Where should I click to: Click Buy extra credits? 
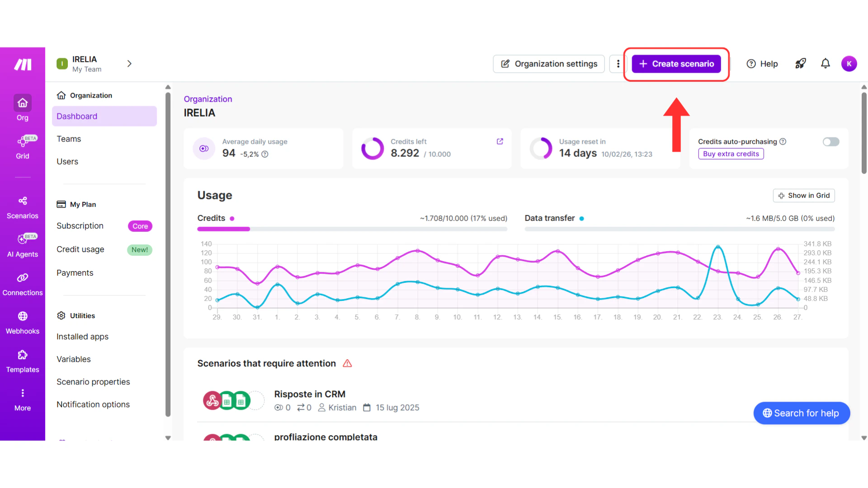tap(731, 154)
